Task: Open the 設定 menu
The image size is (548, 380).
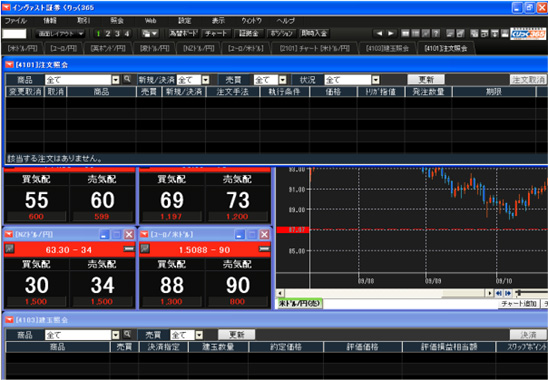Action: [x=185, y=21]
